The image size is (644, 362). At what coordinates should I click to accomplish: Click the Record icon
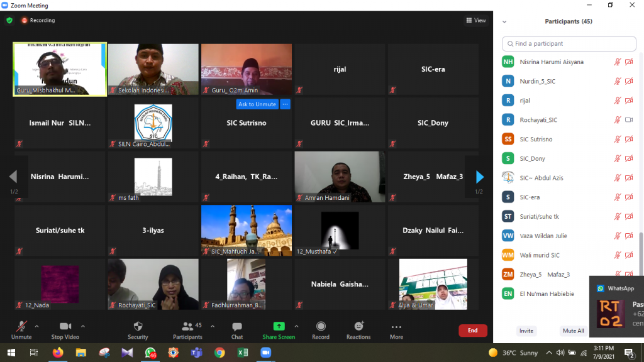(x=321, y=326)
